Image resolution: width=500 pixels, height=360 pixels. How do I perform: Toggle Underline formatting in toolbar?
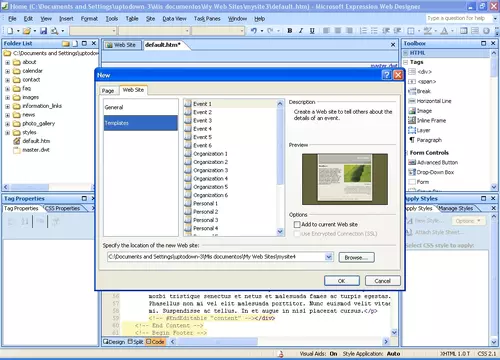coord(312,31)
